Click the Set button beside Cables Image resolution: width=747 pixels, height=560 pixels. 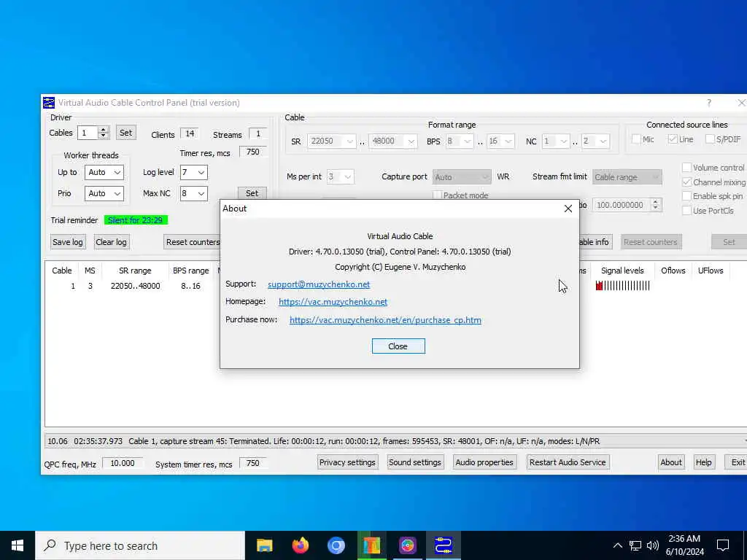(125, 133)
